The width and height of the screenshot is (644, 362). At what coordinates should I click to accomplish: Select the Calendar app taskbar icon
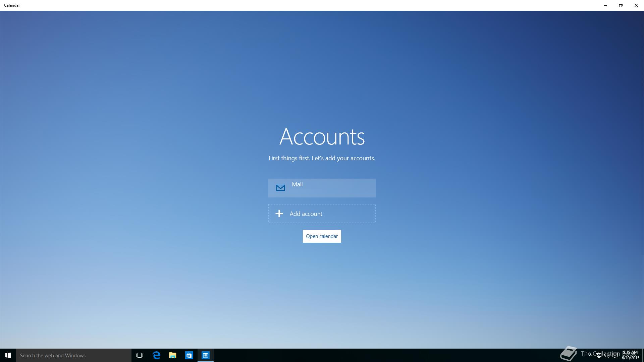point(206,355)
